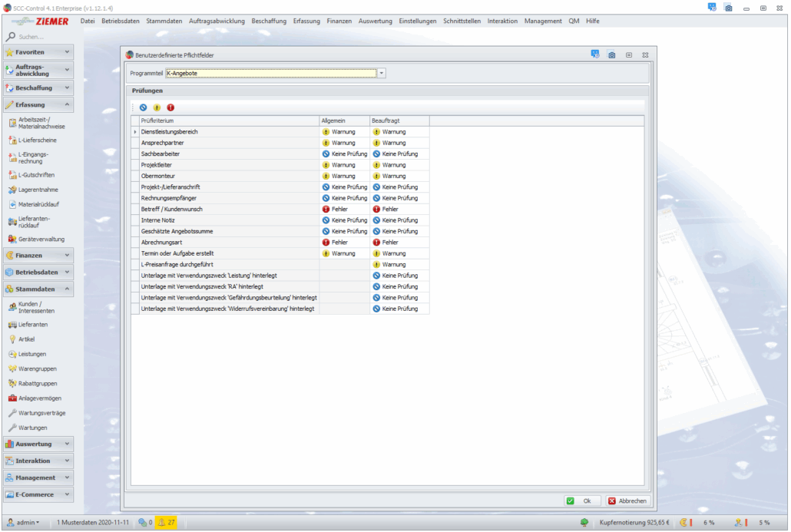Click the red 'Fehler' toolbar icon
This screenshot has height=532, width=791.
pos(170,107)
